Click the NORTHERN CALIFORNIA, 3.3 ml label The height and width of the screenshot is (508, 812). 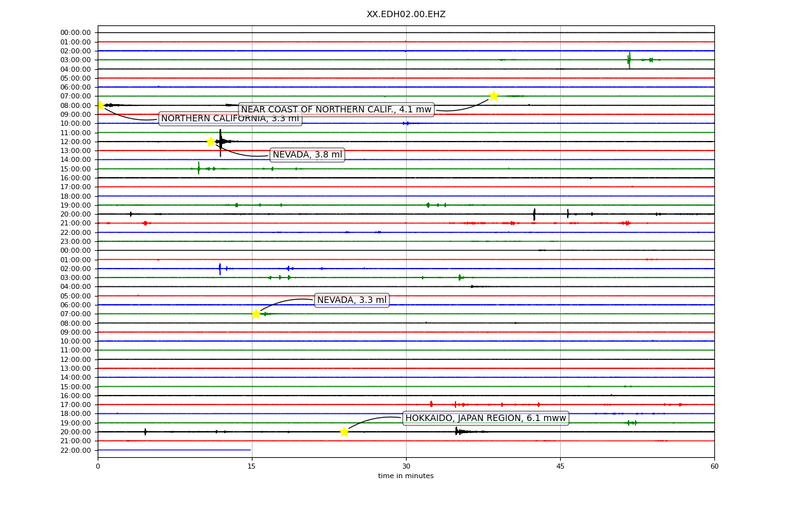tap(230, 119)
